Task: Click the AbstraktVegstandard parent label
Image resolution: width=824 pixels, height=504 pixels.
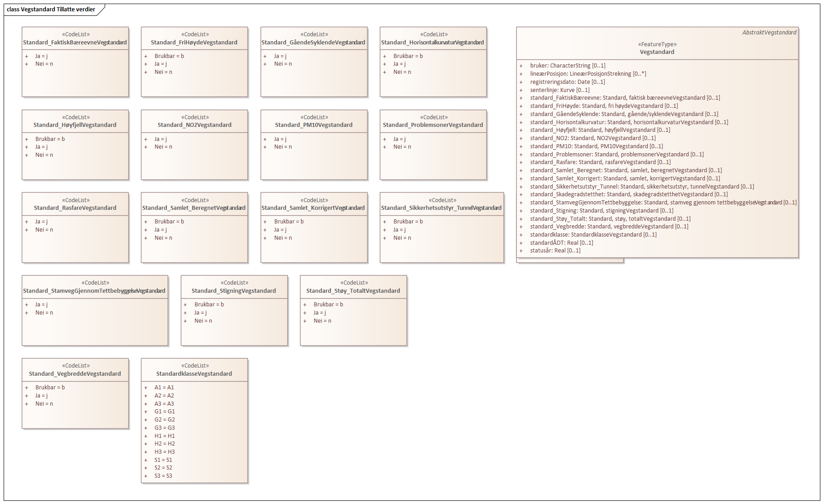Action: point(769,33)
